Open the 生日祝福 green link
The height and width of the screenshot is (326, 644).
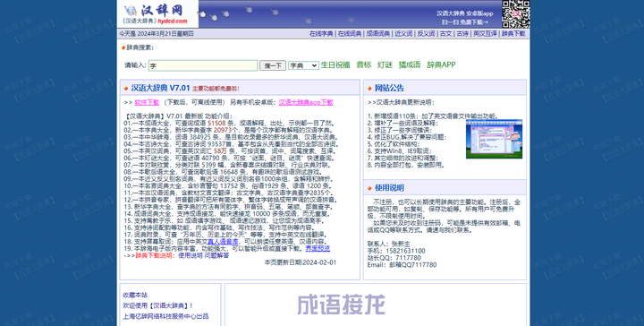tap(335, 64)
